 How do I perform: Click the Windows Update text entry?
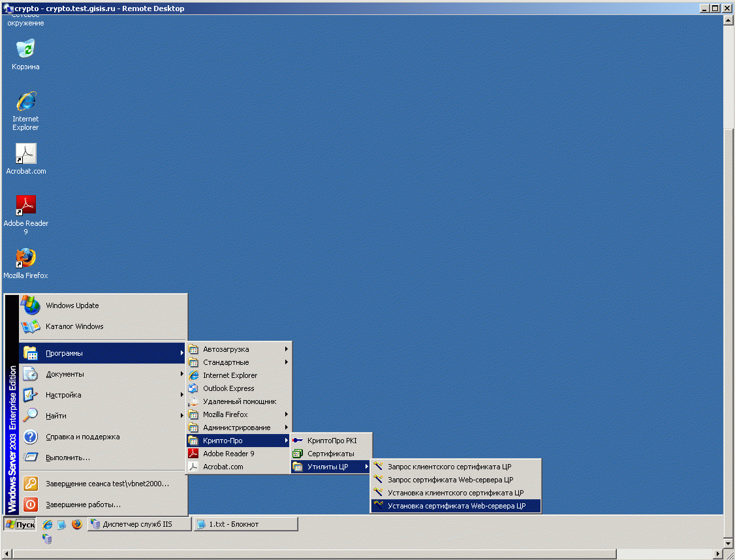coord(72,305)
